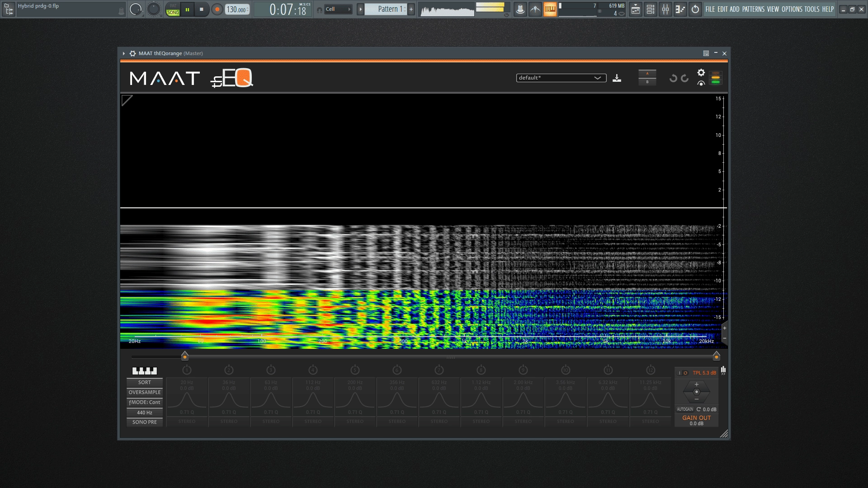Viewport: 868px width, 488px height.
Task: Toggle detached mode icon in MAAT title bar
Action: [706, 53]
